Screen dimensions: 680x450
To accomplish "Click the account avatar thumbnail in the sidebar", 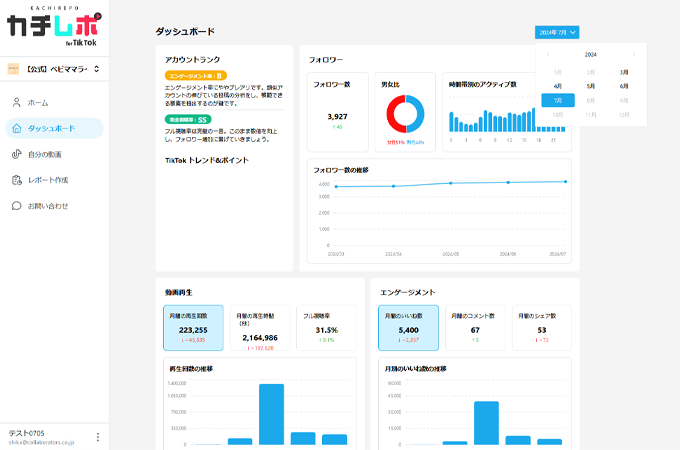I will (x=14, y=69).
